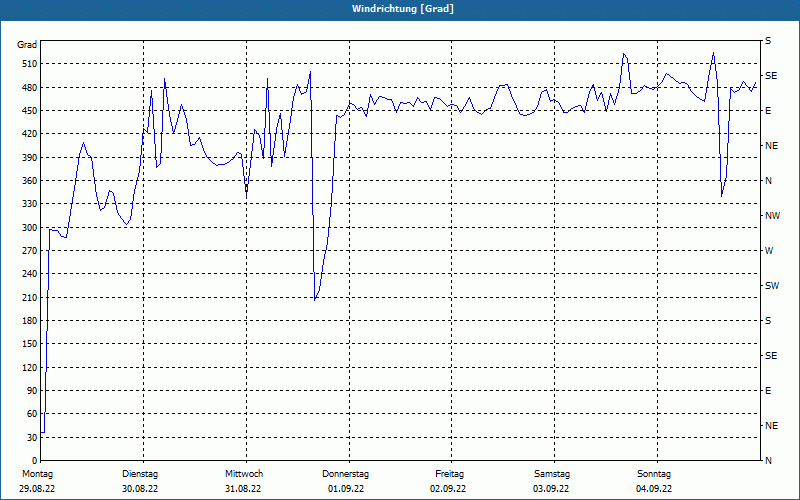Click the y-axis value 180
This screenshot has height=500, width=800.
click(x=30, y=321)
